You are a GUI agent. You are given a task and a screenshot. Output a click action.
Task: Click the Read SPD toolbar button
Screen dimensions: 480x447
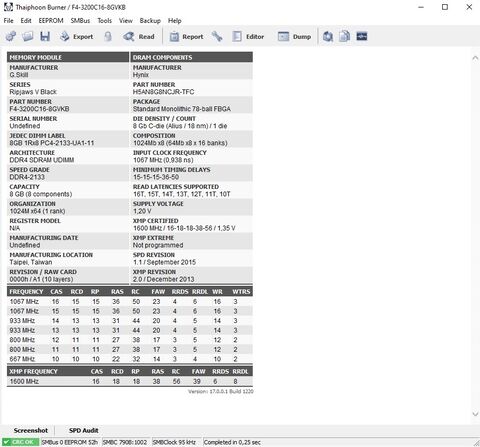(138, 36)
